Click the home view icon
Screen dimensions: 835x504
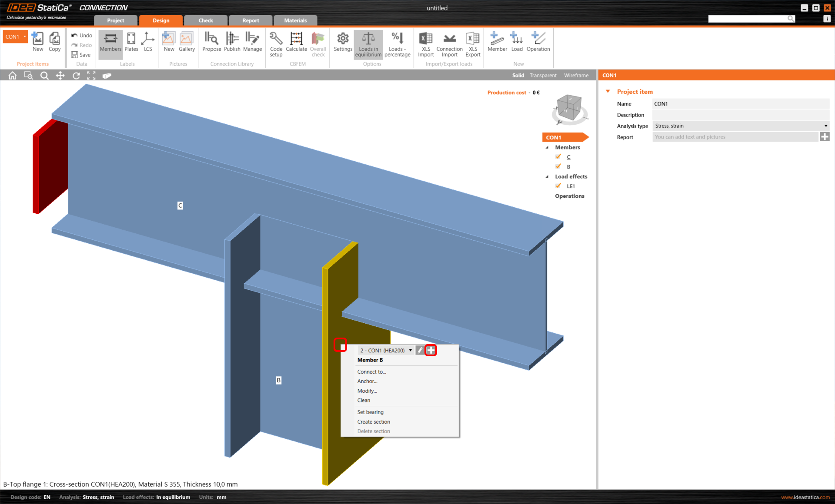(13, 76)
